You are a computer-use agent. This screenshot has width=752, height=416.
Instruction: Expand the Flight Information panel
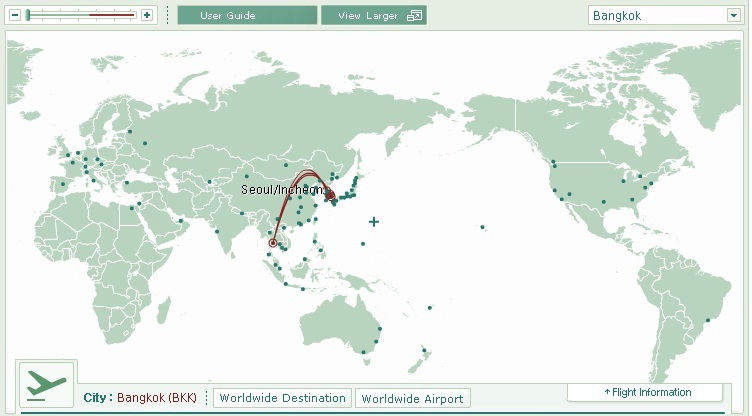pos(645,392)
